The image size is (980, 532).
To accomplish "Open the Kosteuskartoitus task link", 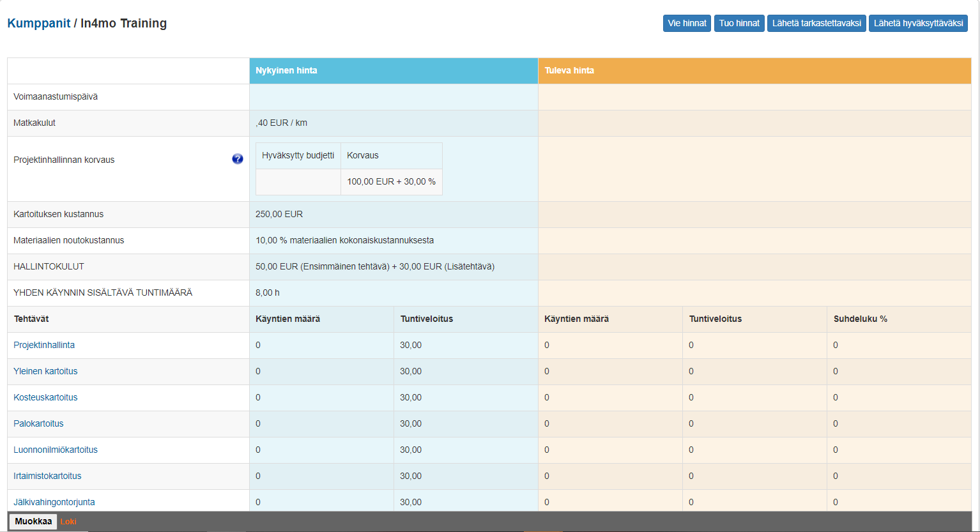I will [45, 398].
